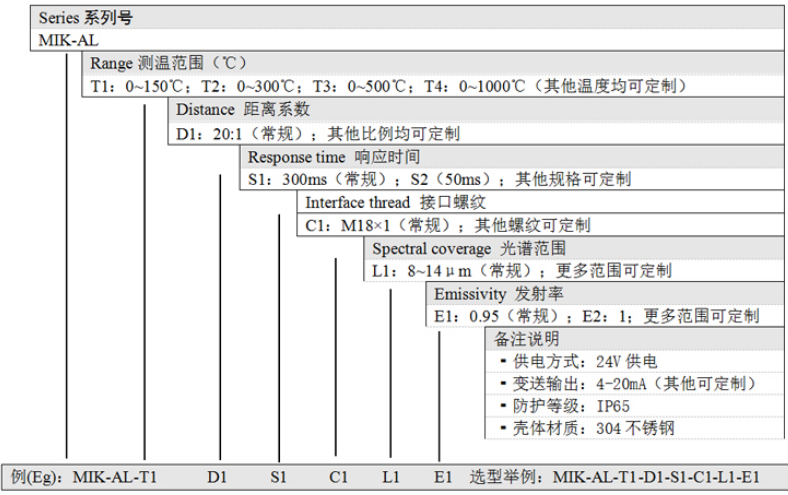Click the 'S1: 300ms（常规）' response line
Viewport: 788px width, 495px height.
439,179
